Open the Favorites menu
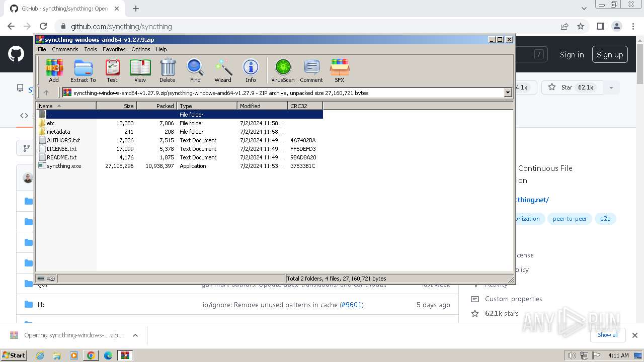 point(114,49)
